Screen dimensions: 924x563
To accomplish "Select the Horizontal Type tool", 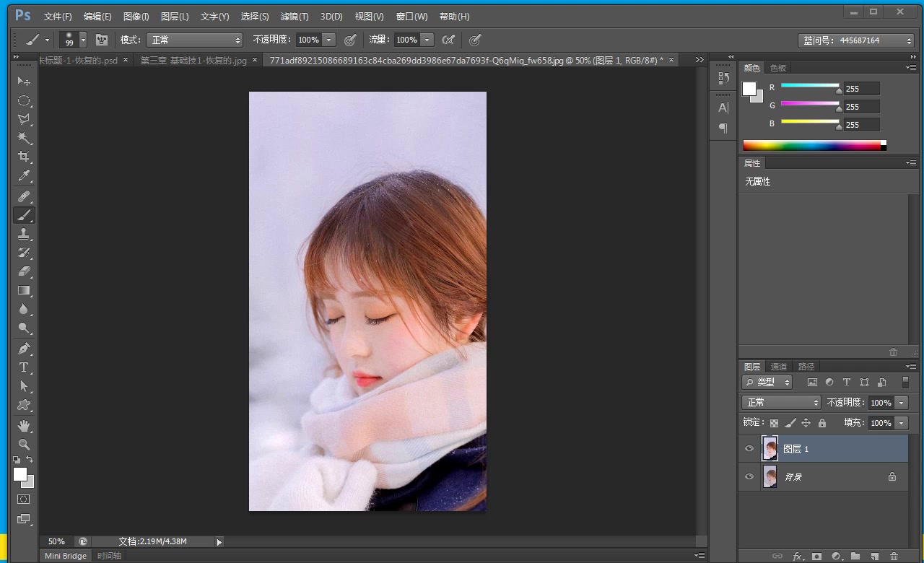I will (x=24, y=367).
